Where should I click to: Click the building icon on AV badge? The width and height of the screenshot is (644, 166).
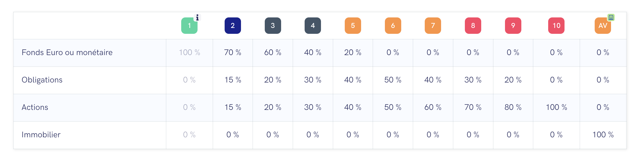click(611, 17)
